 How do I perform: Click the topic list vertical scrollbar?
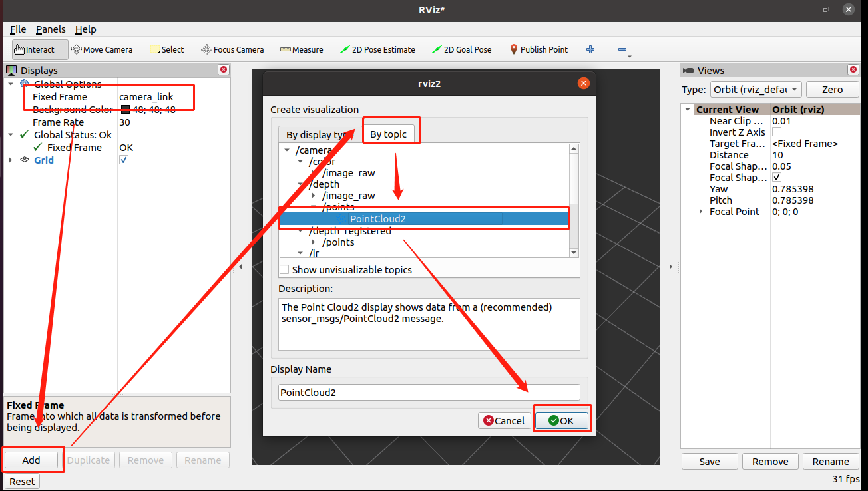(574, 201)
